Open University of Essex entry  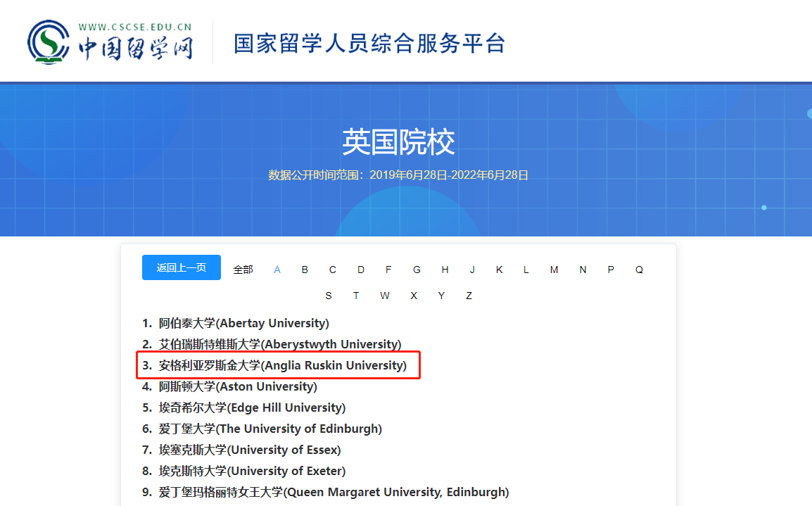249,450
